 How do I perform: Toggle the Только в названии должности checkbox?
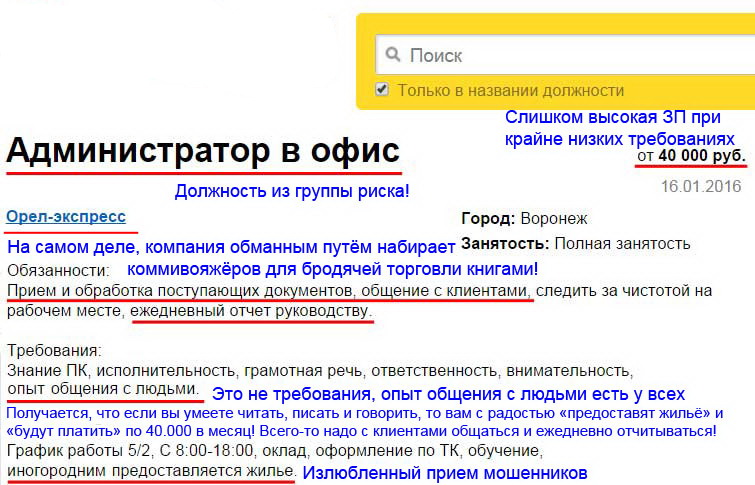point(382,90)
